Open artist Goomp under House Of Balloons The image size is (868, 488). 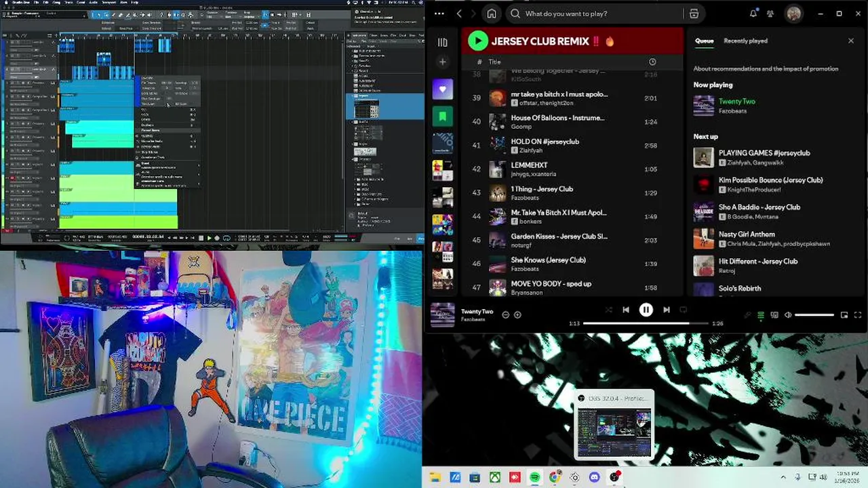click(x=521, y=127)
